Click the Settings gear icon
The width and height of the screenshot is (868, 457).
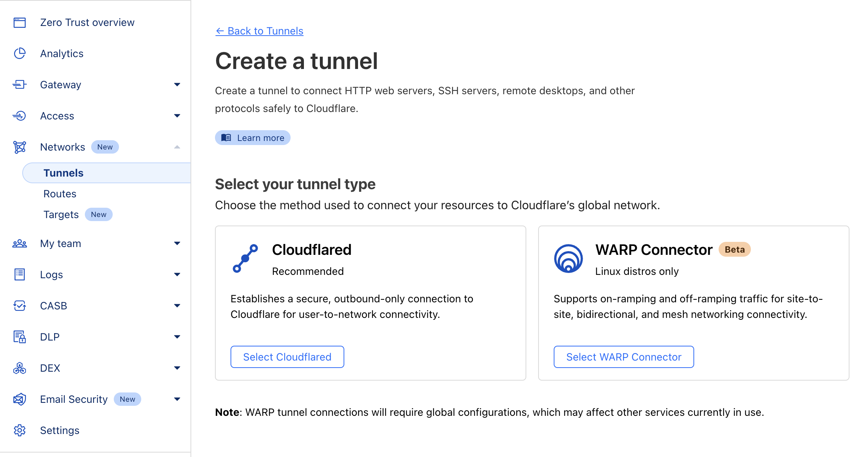19,430
